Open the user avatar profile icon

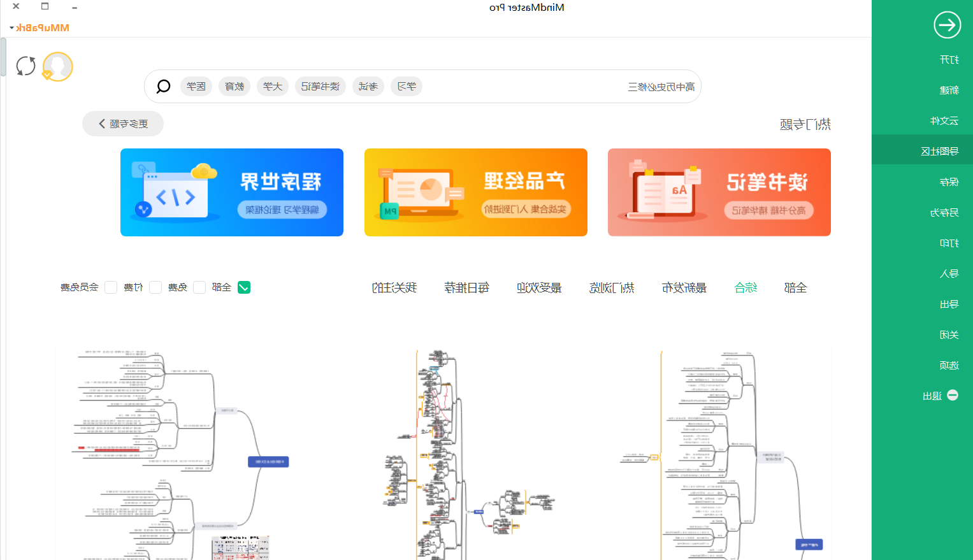click(x=57, y=67)
